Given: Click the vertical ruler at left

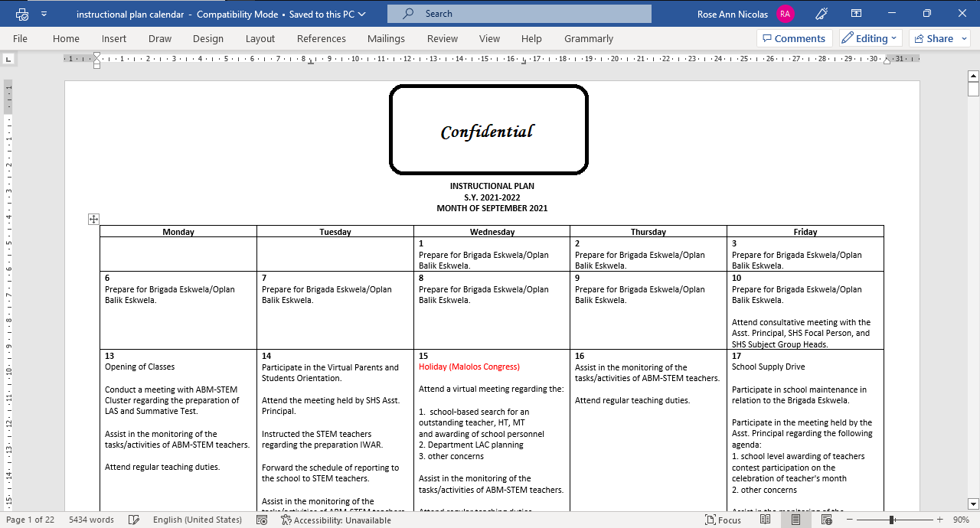Looking at the screenshot, I should (8, 295).
